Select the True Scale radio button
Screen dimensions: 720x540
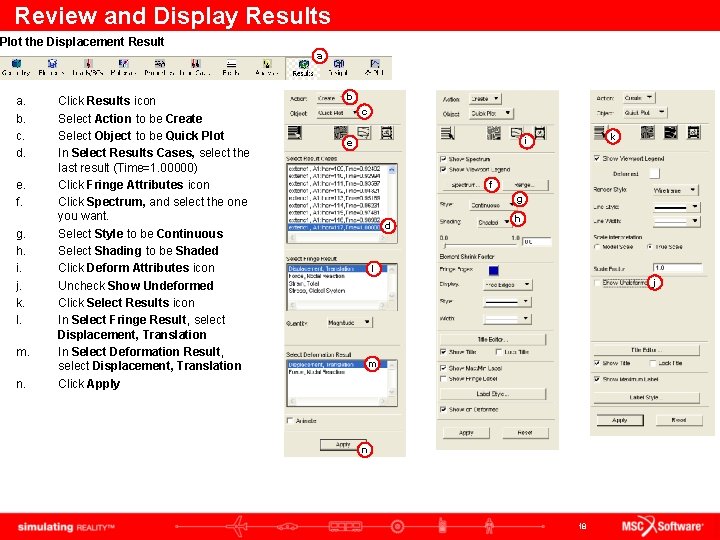(650, 247)
